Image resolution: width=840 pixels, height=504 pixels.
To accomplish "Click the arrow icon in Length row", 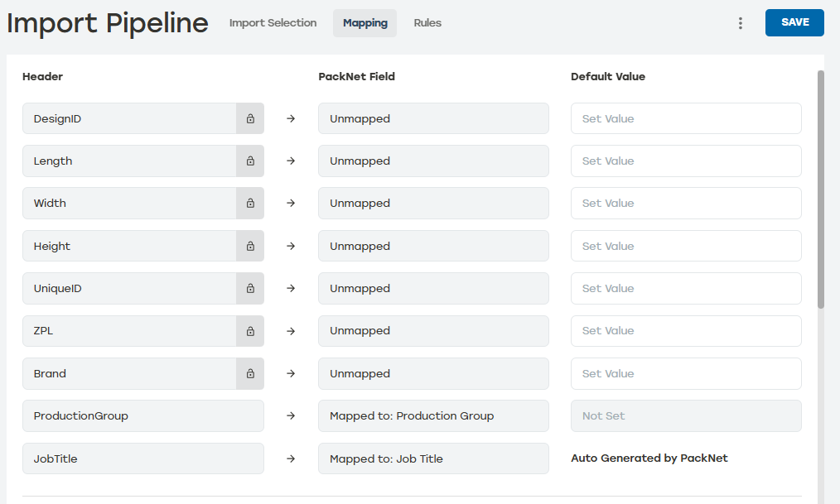I will pyautogui.click(x=291, y=161).
